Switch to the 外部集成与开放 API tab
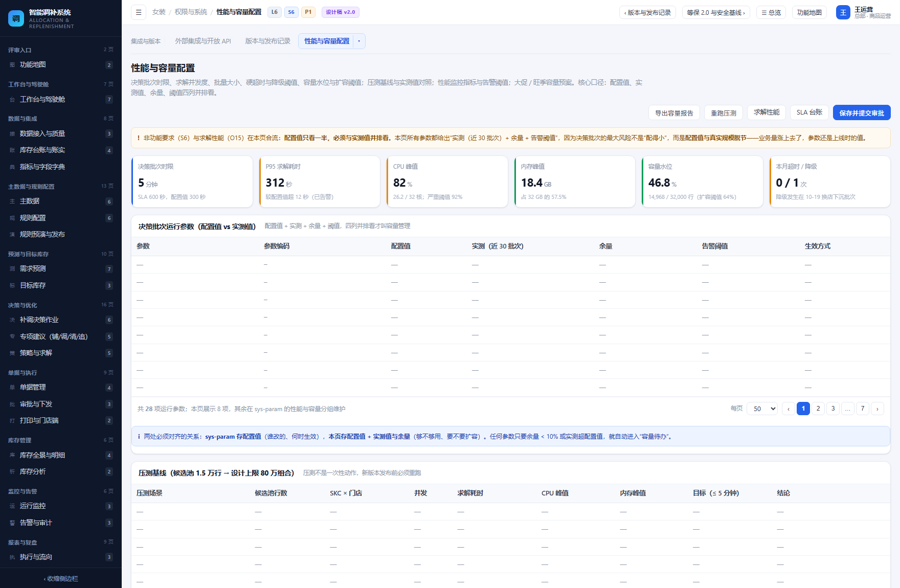 point(203,41)
